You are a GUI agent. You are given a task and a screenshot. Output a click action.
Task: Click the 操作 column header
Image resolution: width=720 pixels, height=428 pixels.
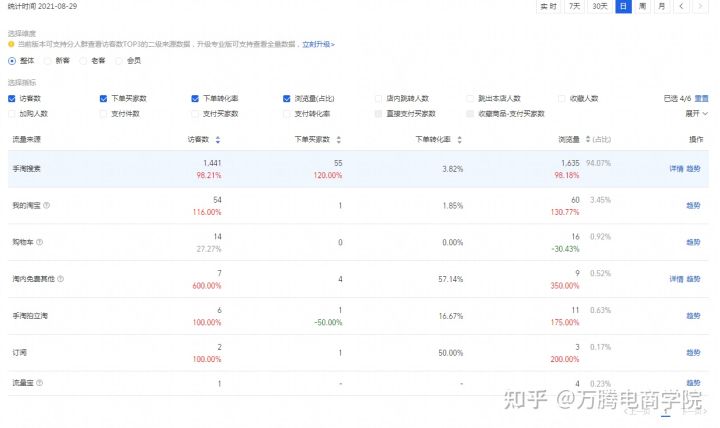[696, 139]
